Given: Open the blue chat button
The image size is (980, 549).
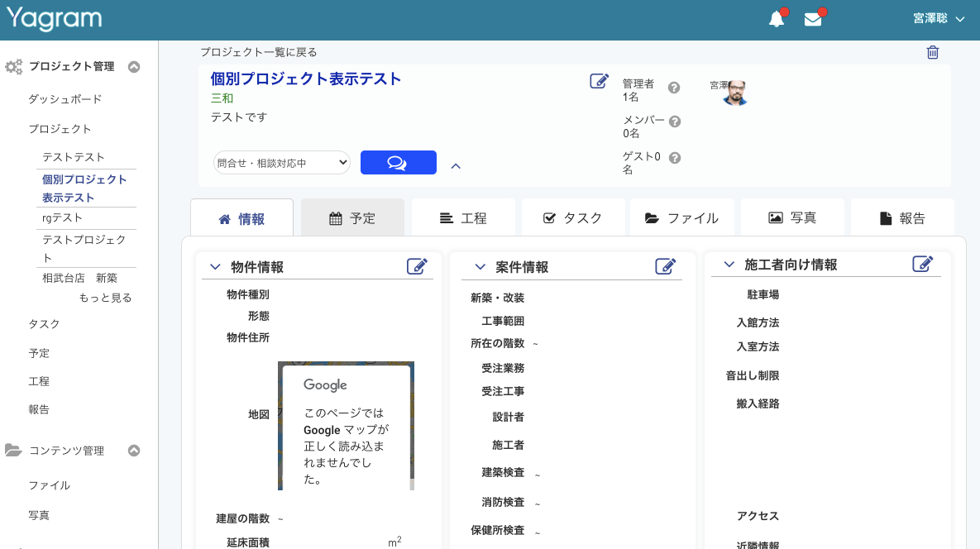Looking at the screenshot, I should [x=398, y=162].
